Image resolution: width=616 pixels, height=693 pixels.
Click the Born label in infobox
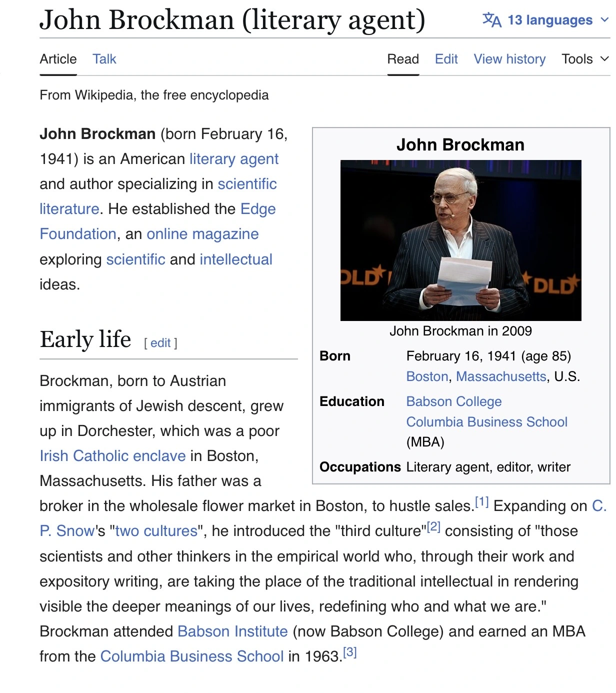(335, 356)
